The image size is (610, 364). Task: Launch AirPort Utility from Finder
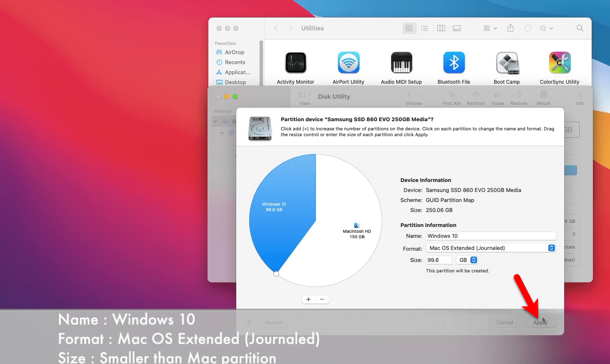tap(349, 63)
